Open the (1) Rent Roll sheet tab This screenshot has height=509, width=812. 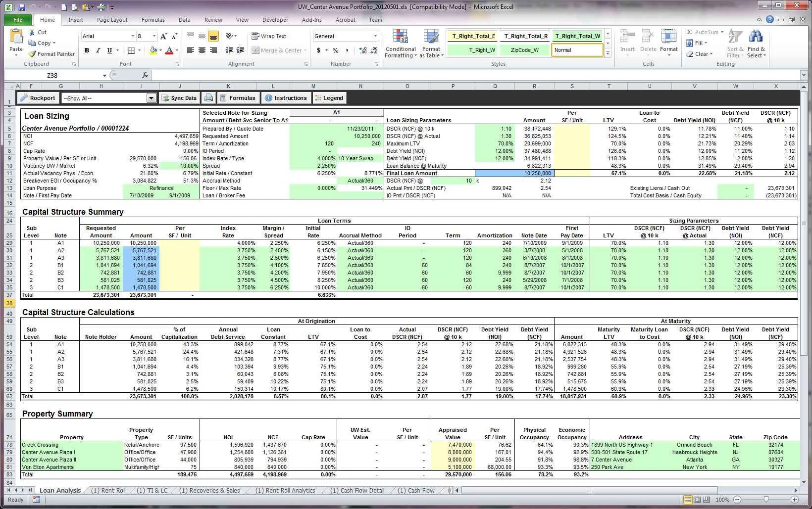(108, 490)
